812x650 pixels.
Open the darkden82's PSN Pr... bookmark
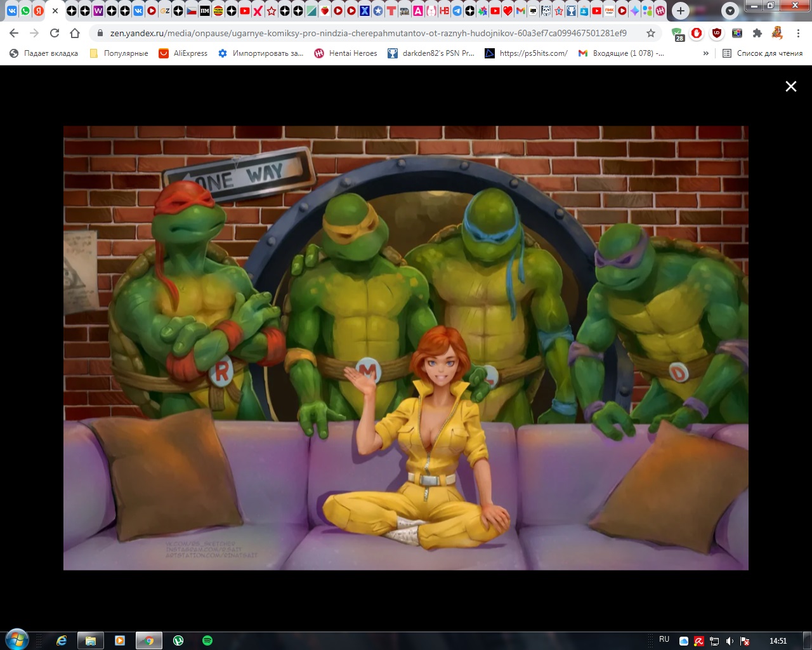pos(431,53)
